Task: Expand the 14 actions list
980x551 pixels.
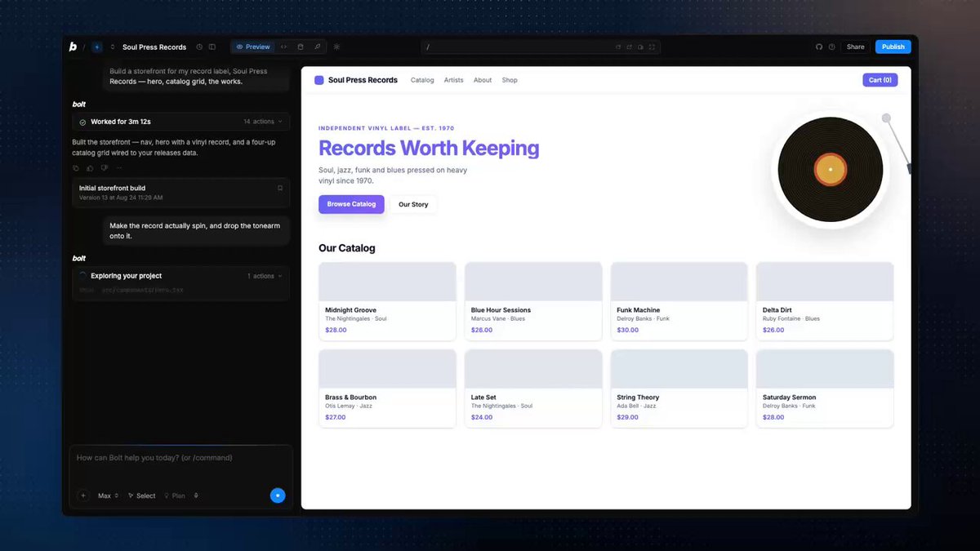Action: click(262, 122)
